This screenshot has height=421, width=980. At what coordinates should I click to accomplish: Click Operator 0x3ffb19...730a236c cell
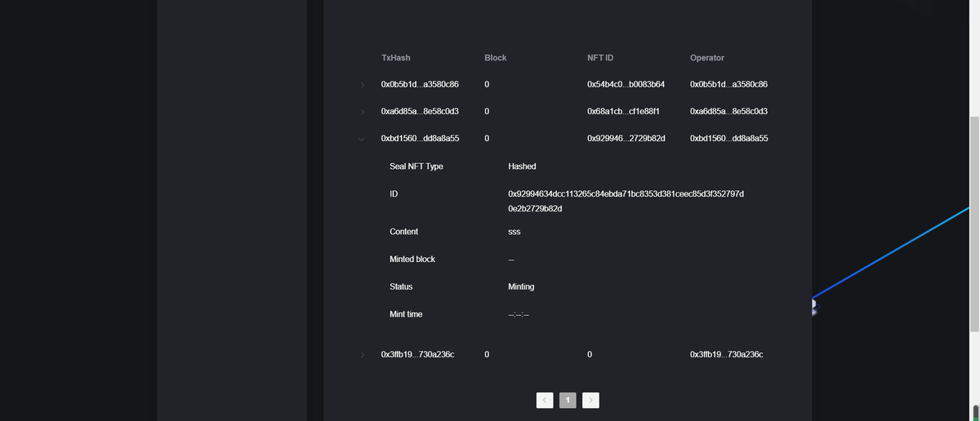726,354
